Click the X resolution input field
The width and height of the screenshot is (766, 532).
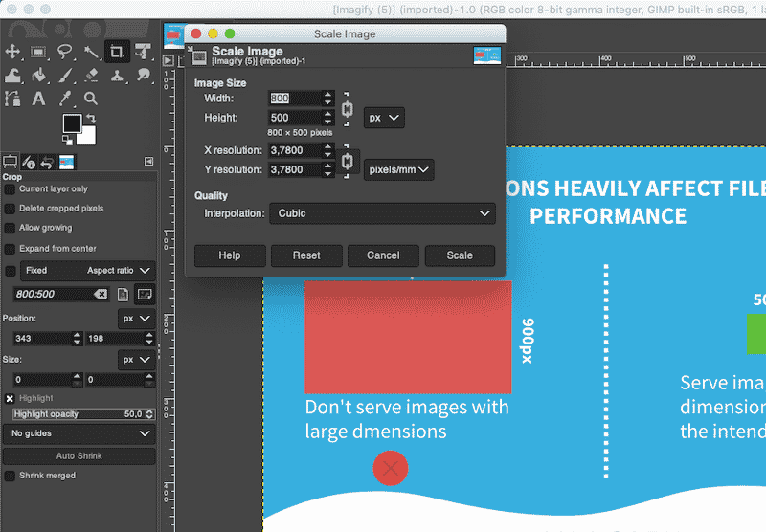[295, 150]
